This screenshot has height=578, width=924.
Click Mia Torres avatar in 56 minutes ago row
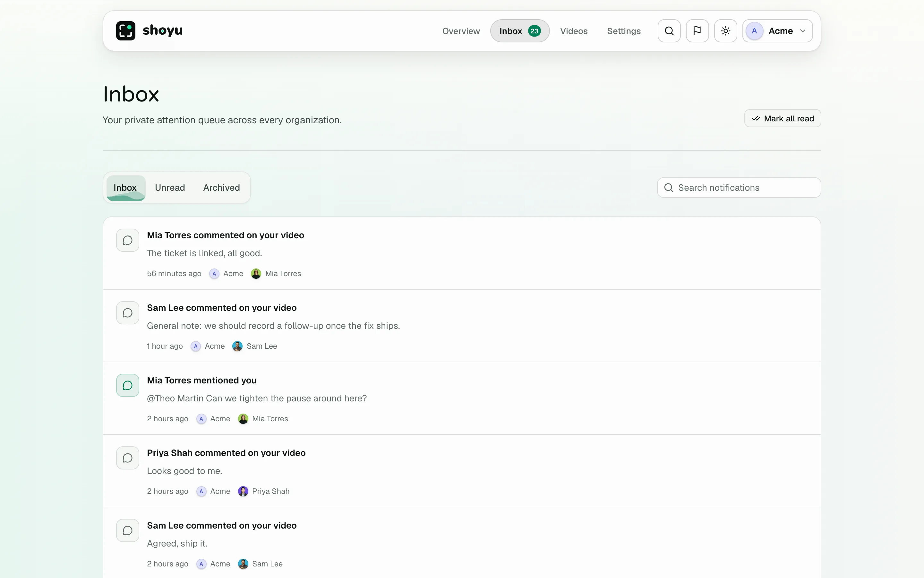coord(256,274)
